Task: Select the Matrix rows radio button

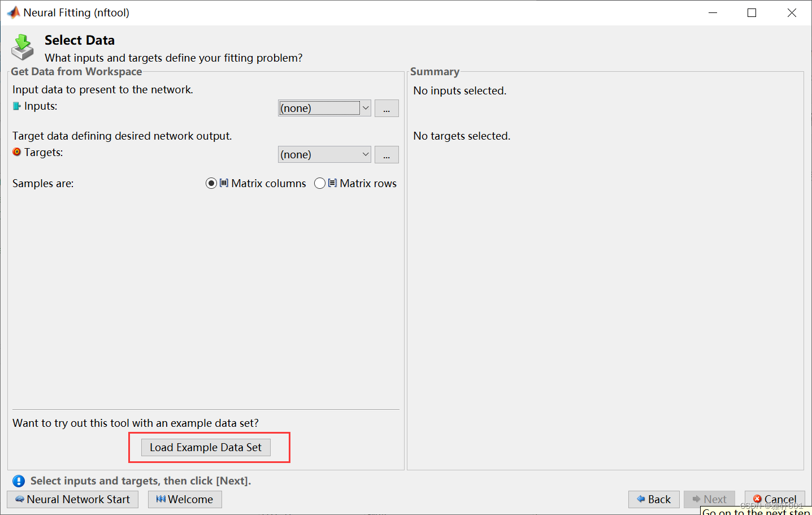Action: point(320,183)
